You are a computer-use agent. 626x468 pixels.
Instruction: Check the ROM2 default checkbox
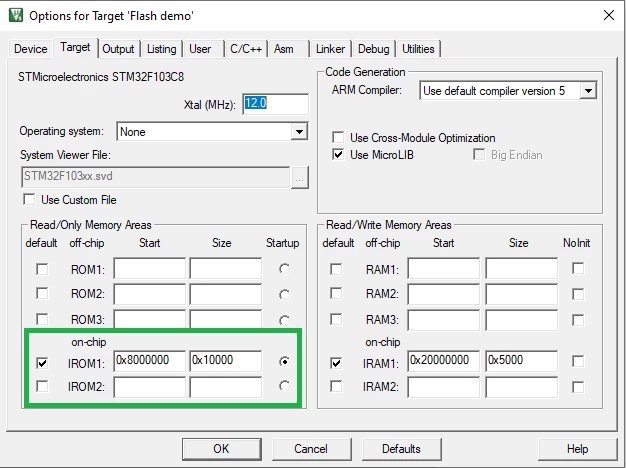pos(42,293)
